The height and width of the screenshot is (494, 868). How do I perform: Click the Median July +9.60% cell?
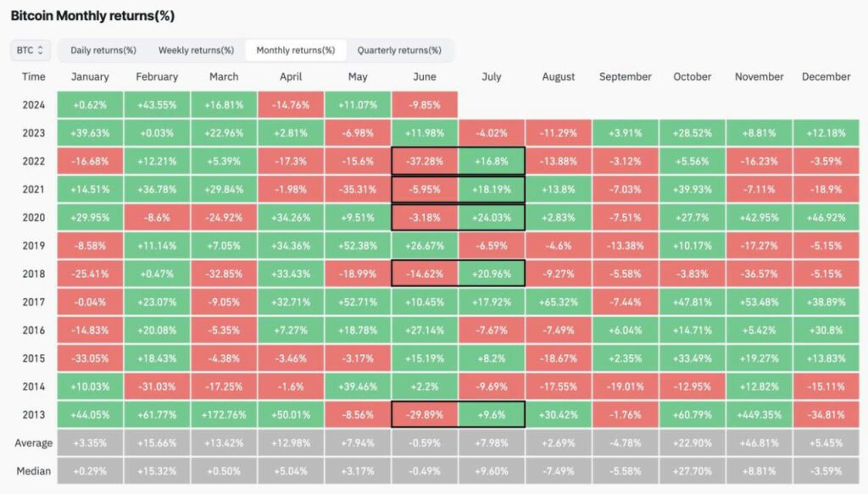click(x=492, y=471)
